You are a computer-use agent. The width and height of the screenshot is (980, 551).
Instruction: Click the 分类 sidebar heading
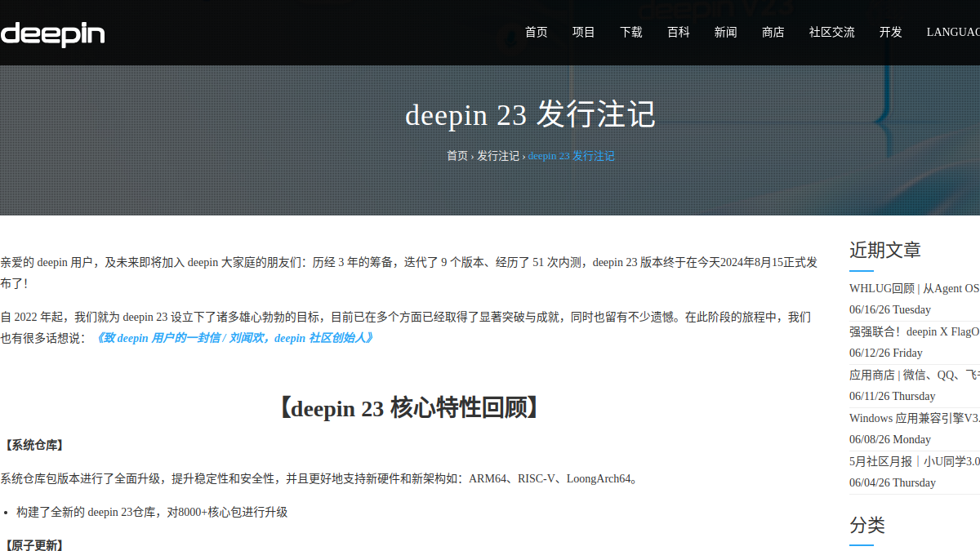pos(867,525)
